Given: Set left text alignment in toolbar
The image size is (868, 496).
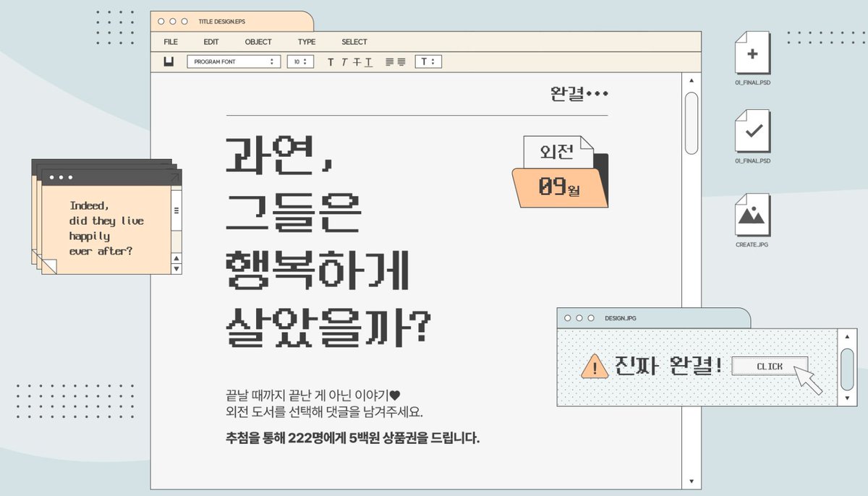Looking at the screenshot, I should [389, 62].
